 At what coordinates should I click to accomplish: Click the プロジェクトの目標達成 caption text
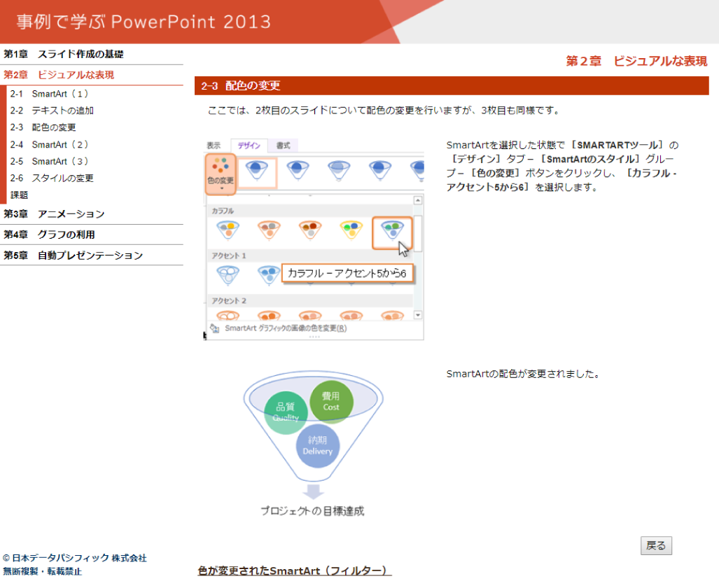312,511
